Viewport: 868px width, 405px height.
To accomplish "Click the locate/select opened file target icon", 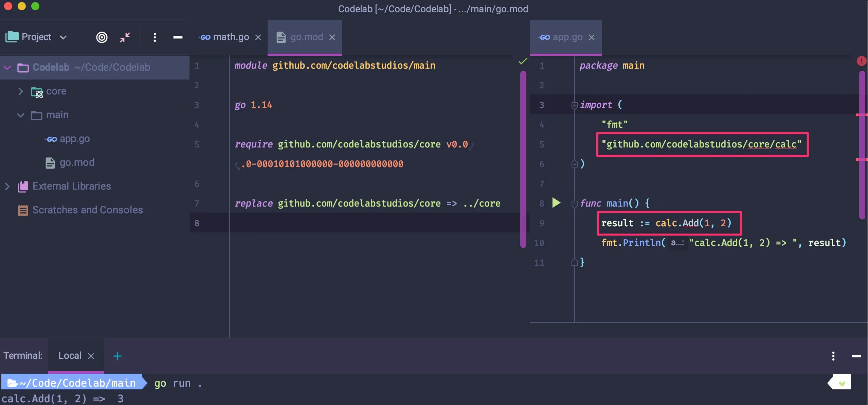I will pyautogui.click(x=102, y=37).
